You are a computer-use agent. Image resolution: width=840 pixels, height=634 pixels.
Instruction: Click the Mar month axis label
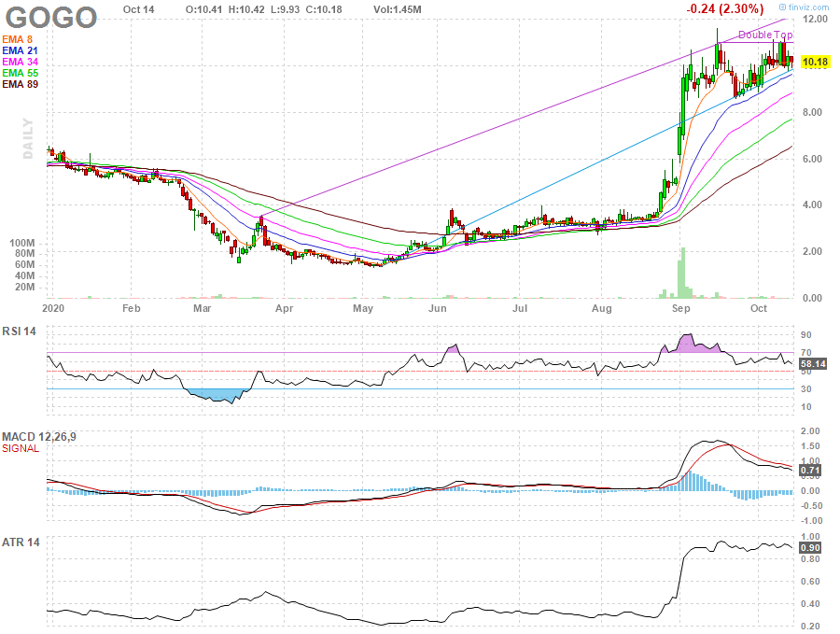coord(202,308)
